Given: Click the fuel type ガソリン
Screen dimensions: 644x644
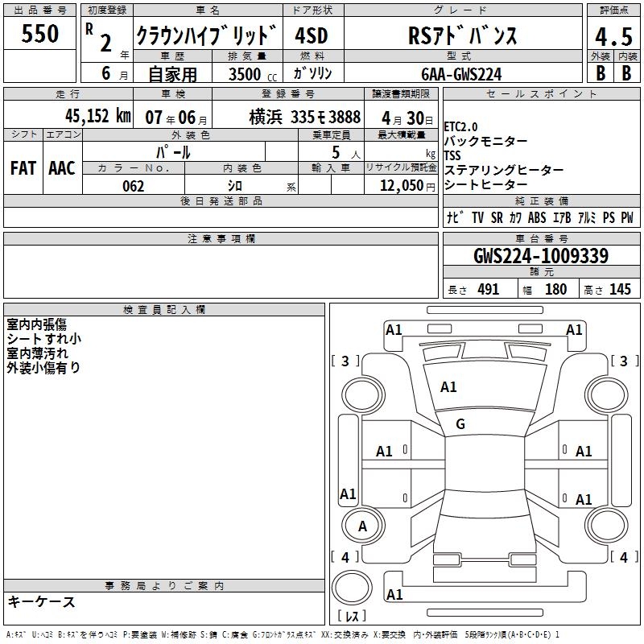Looking at the screenshot, I should [x=312, y=73].
